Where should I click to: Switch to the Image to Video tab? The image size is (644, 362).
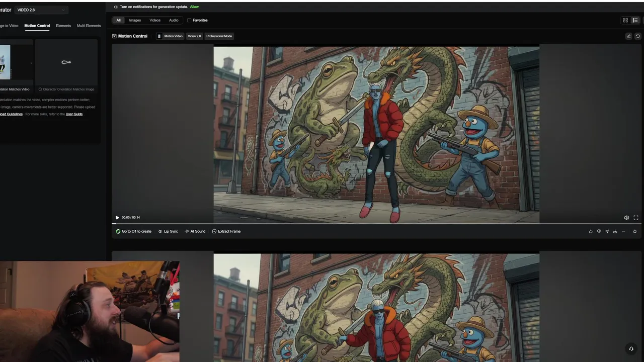click(x=9, y=26)
